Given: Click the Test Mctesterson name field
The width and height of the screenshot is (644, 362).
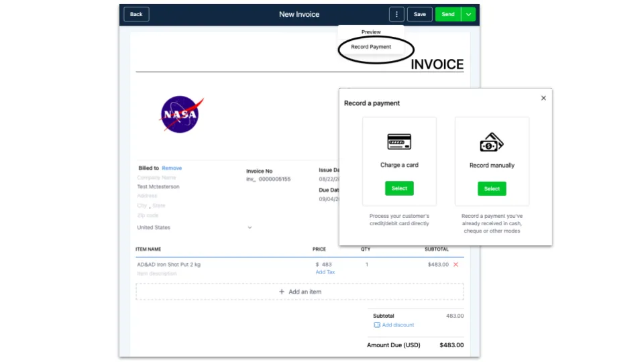Looking at the screenshot, I should click(x=158, y=187).
